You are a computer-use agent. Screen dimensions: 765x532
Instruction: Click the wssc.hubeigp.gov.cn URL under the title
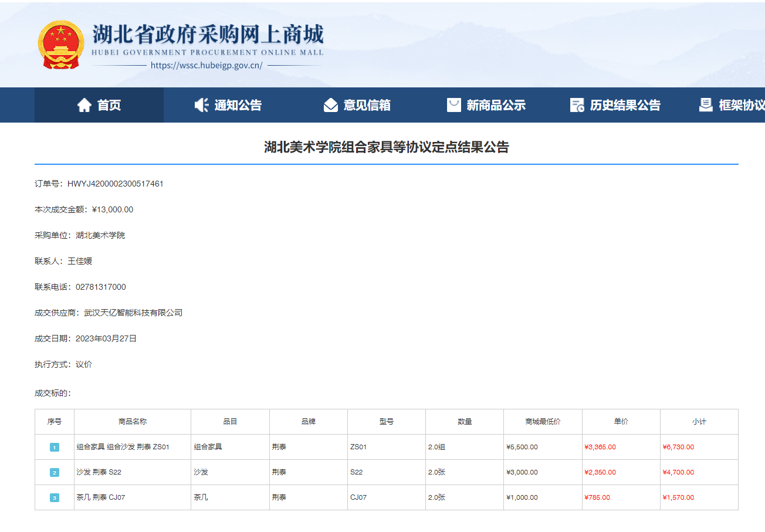click(x=207, y=66)
